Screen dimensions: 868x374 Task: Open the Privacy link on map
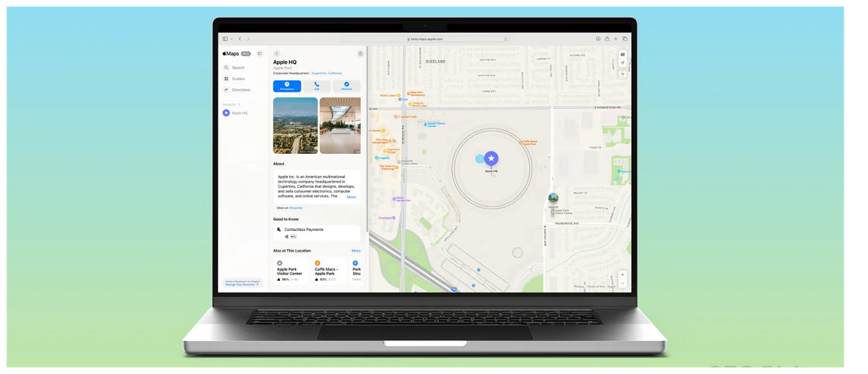(x=579, y=287)
